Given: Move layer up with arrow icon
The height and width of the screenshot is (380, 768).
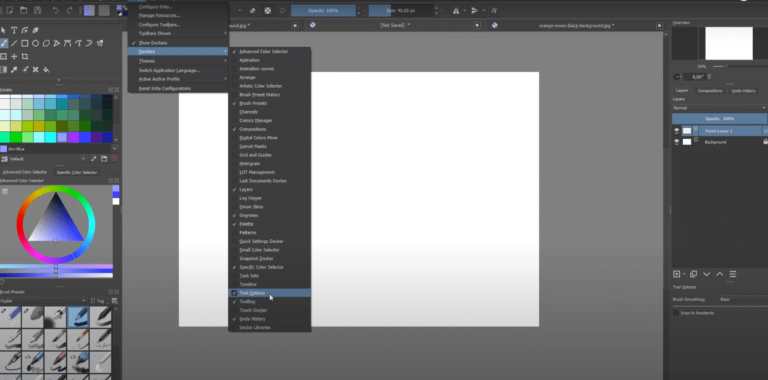Looking at the screenshot, I should click(x=720, y=274).
